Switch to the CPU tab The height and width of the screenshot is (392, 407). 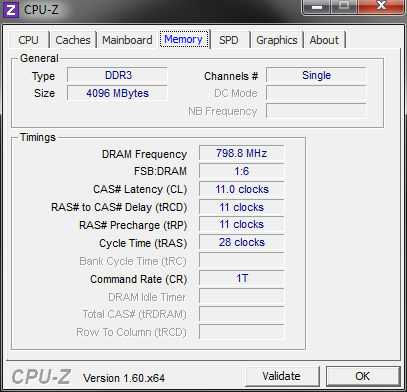tap(29, 40)
